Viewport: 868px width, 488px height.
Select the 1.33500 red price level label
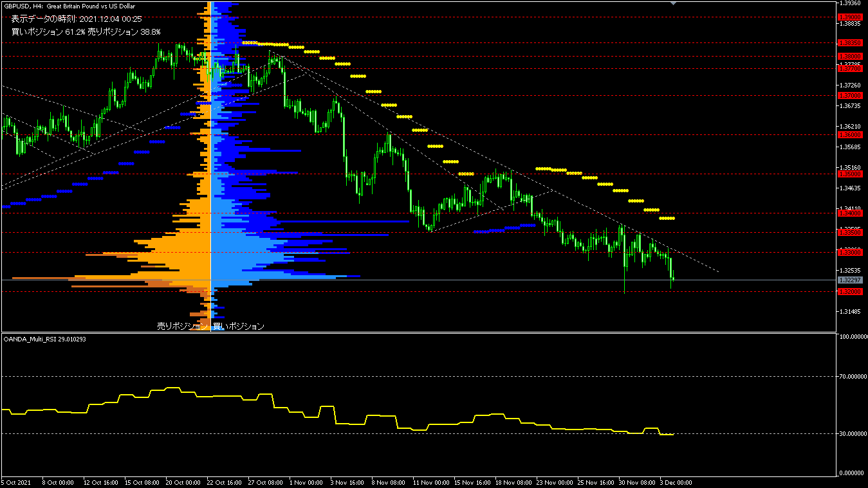[851, 232]
